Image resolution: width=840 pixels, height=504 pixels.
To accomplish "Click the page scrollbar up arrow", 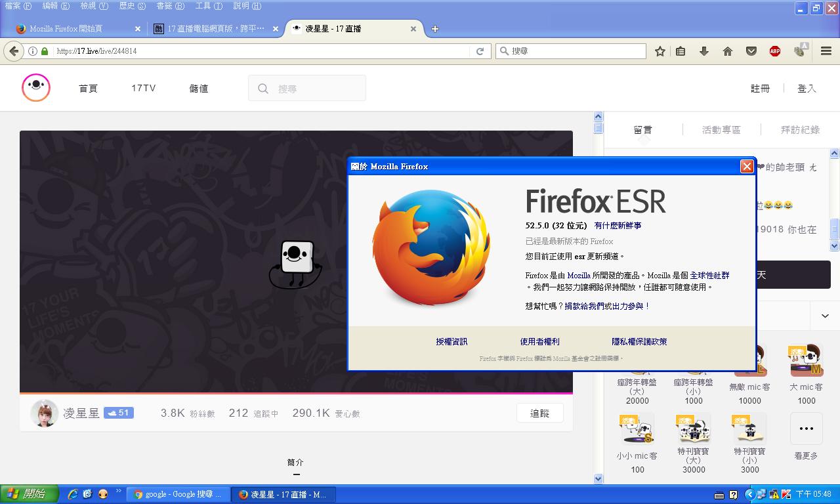I will click(x=598, y=117).
